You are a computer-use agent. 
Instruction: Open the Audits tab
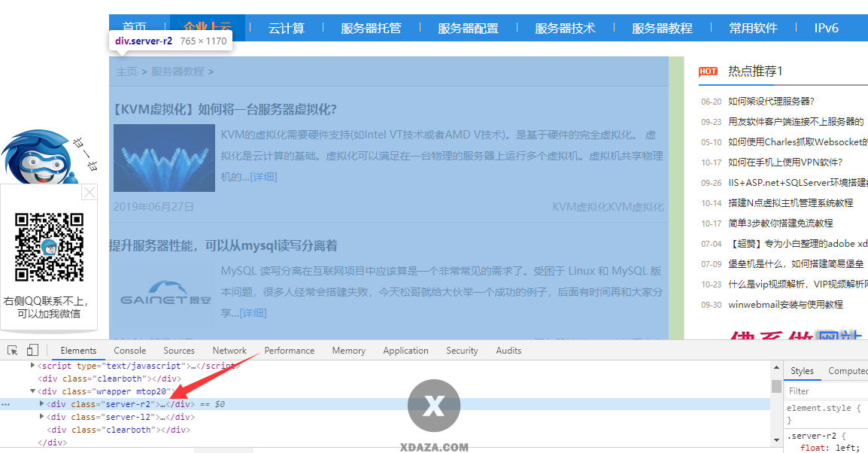coord(508,351)
